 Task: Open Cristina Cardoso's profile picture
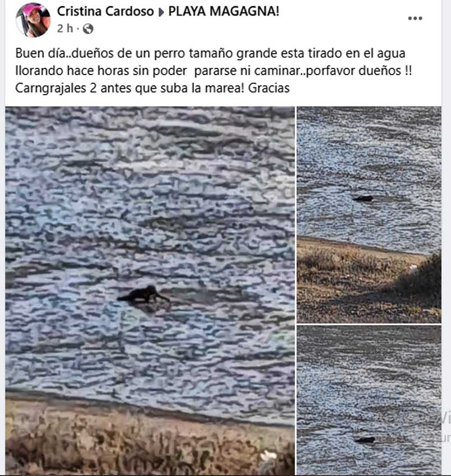33,20
